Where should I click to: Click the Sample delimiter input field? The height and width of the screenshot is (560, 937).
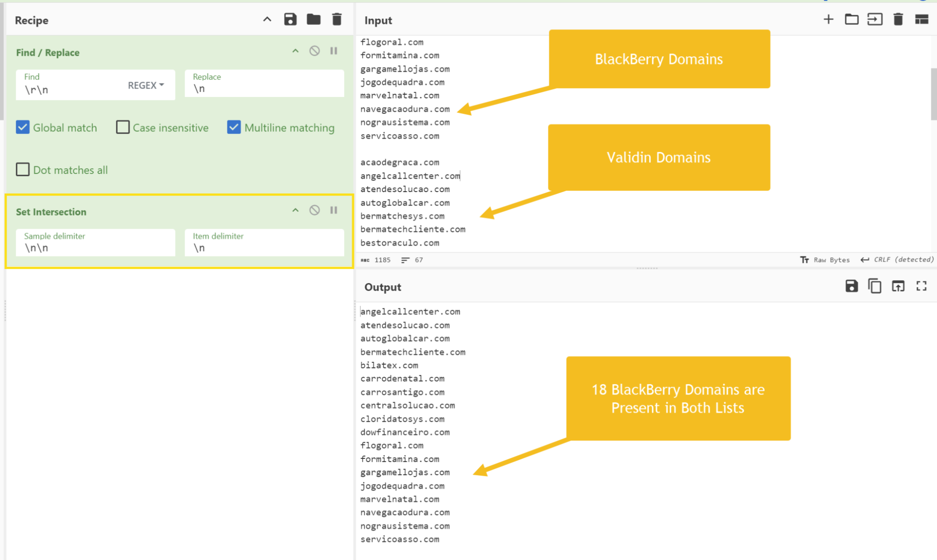click(96, 246)
